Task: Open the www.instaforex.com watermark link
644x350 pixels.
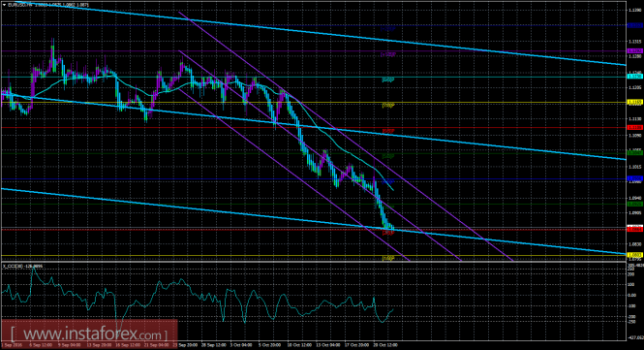Action: coord(89,334)
